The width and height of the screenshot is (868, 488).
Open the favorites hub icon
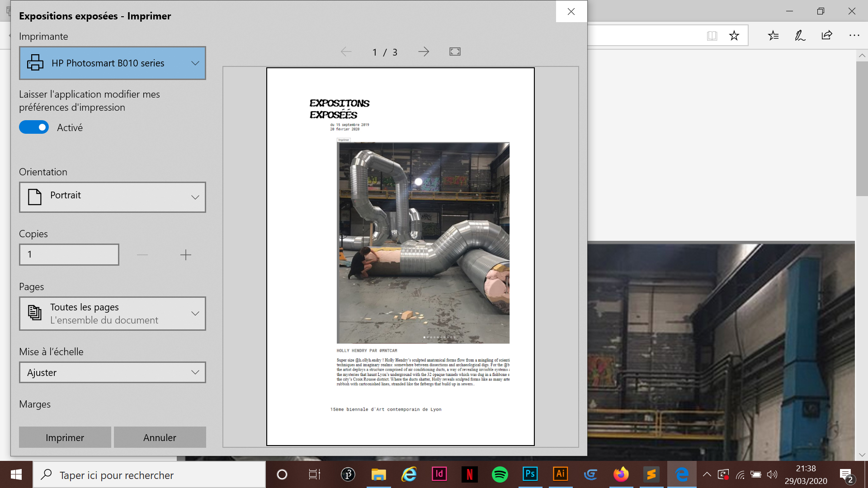pos(773,36)
